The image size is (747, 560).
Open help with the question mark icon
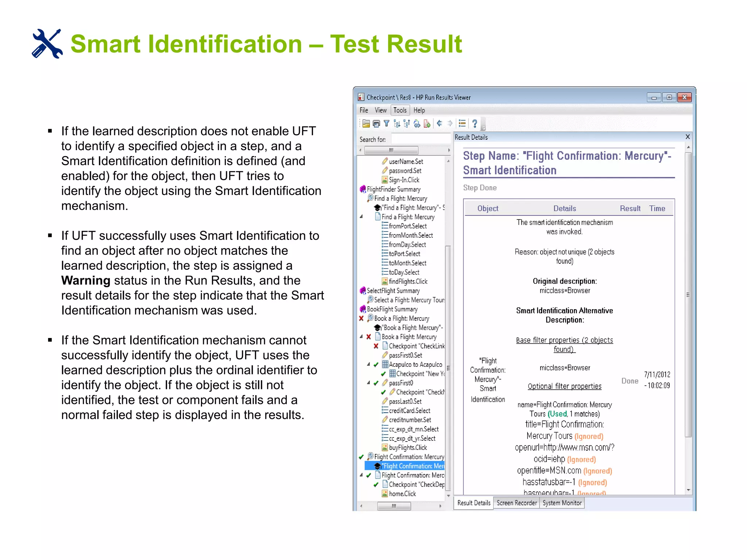[475, 124]
